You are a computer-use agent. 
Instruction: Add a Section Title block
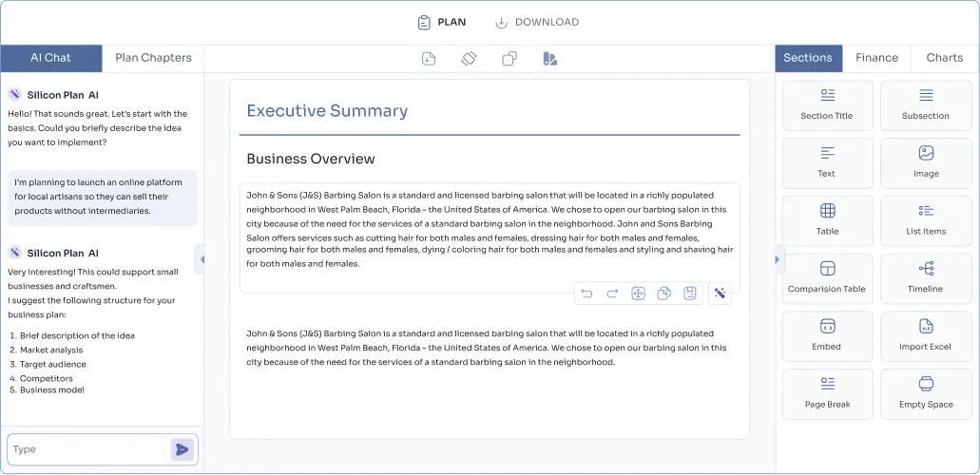828,105
